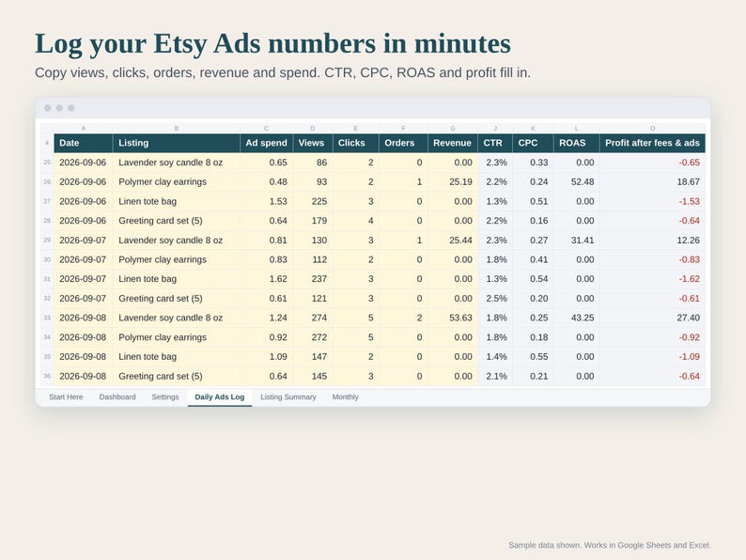The image size is (746, 560).
Task: Click views cell 272
Action: coord(313,337)
